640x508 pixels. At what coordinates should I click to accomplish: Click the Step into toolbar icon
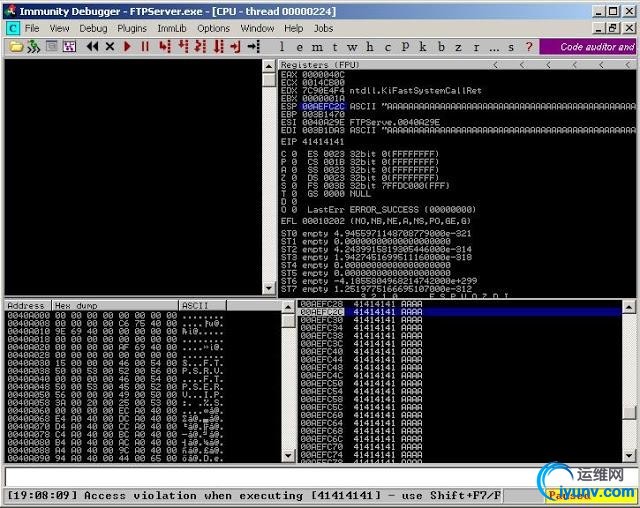tap(164, 47)
